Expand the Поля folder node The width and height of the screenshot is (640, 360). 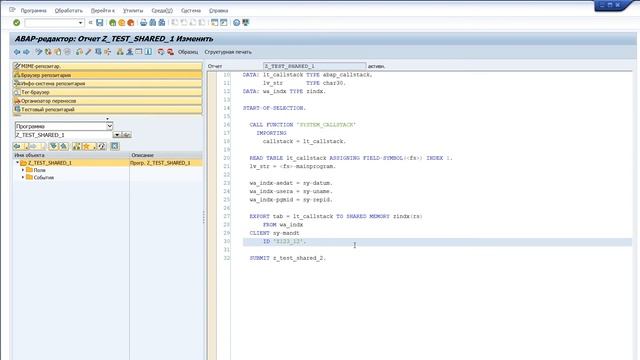23,169
